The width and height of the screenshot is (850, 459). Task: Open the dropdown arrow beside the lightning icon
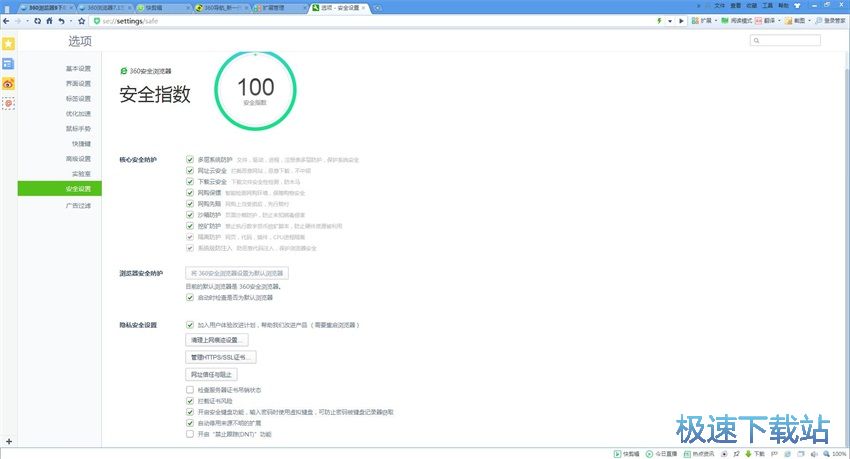coord(670,21)
